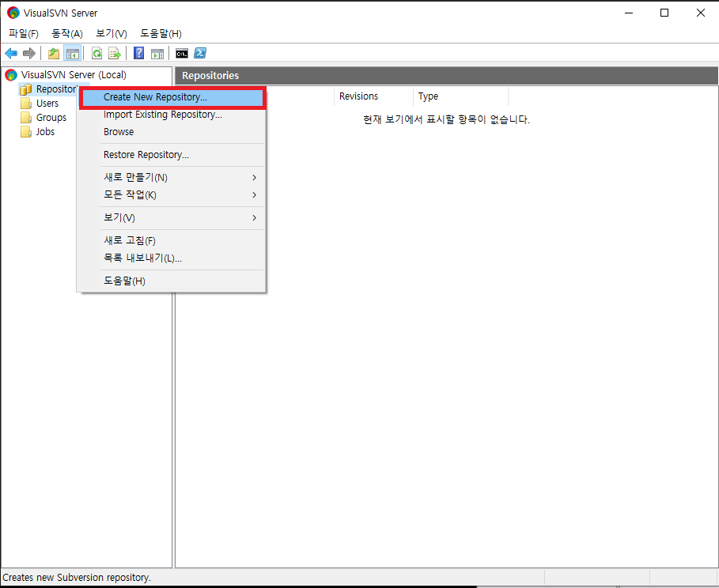Viewport: 719px width, 588px height.
Task: Choose Restore Repository... in the context menu
Action: (172, 155)
